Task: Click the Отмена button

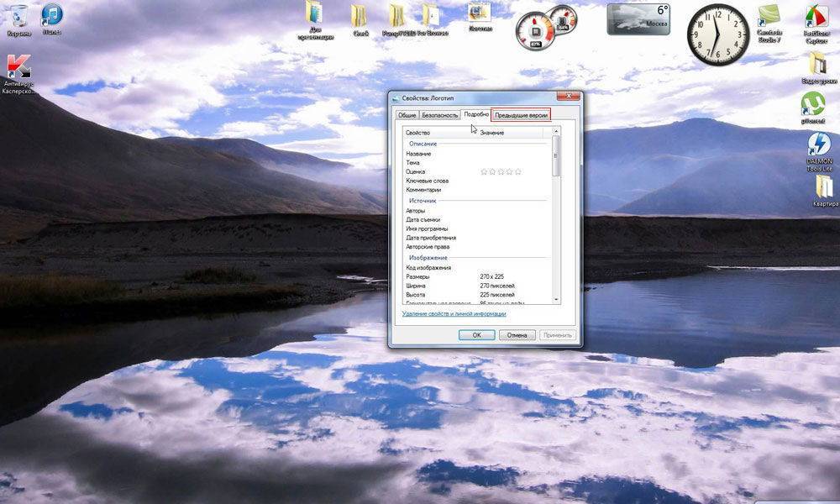Action: (517, 334)
